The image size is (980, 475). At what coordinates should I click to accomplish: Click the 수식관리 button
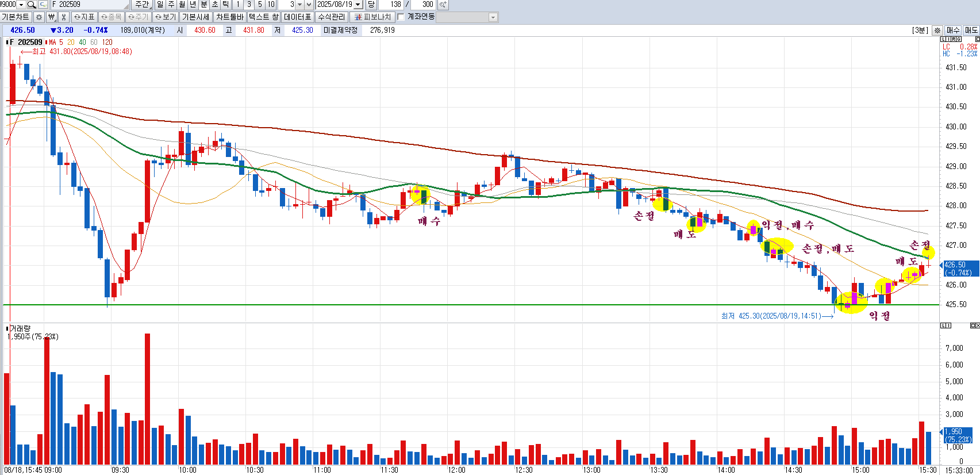pos(331,17)
